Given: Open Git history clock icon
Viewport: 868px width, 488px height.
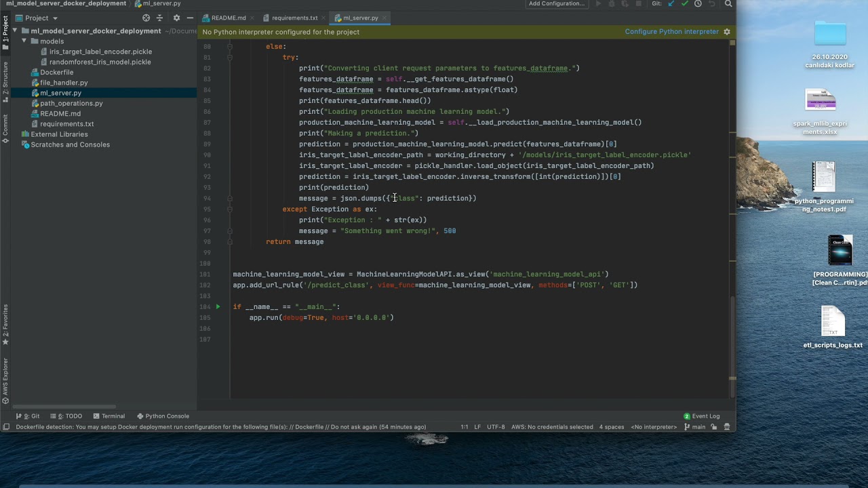Looking at the screenshot, I should pyautogui.click(x=698, y=3).
